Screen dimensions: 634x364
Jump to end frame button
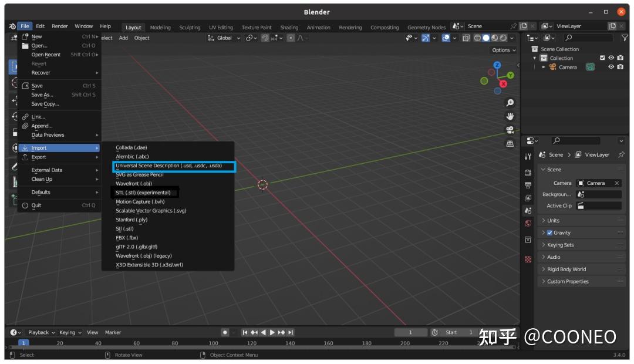(291, 332)
